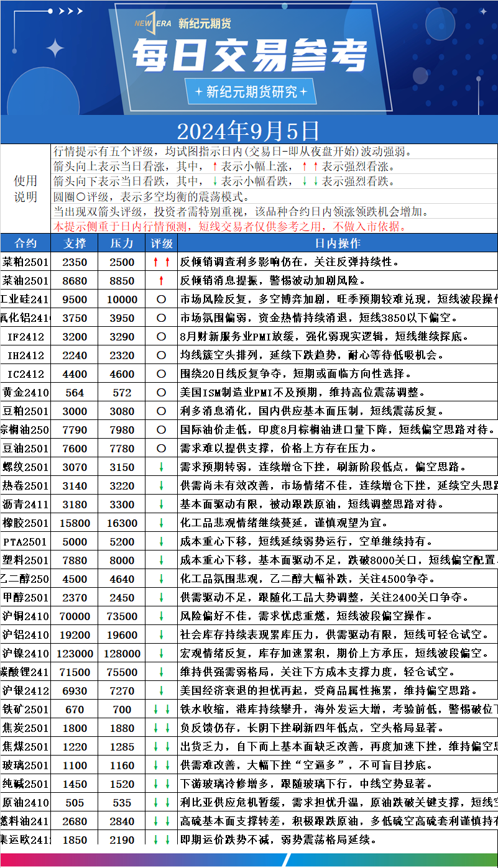
Task: Click pressure value 128000 for 沪镍2410
Action: (x=122, y=654)
